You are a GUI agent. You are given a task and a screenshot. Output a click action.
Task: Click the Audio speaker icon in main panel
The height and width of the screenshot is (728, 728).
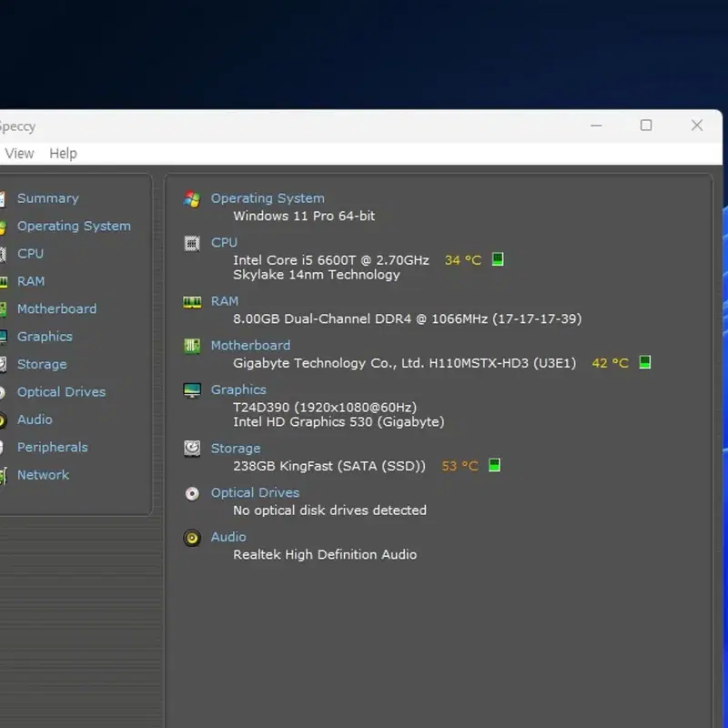tap(192, 538)
